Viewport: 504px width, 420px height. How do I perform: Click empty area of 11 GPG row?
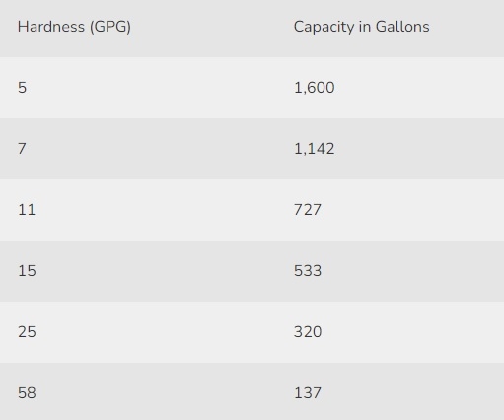click(165, 210)
